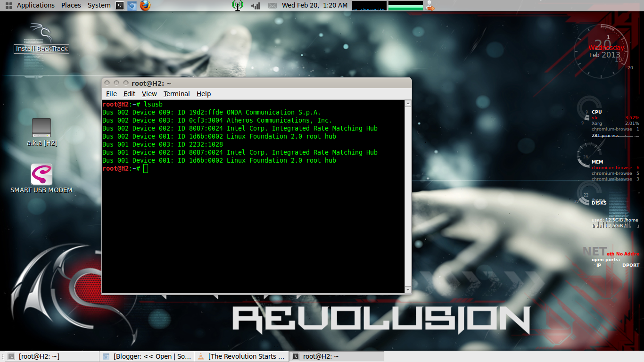Click the terminal scrollbar up arrow
Image resolution: width=644 pixels, height=362 pixels.
pyautogui.click(x=408, y=103)
